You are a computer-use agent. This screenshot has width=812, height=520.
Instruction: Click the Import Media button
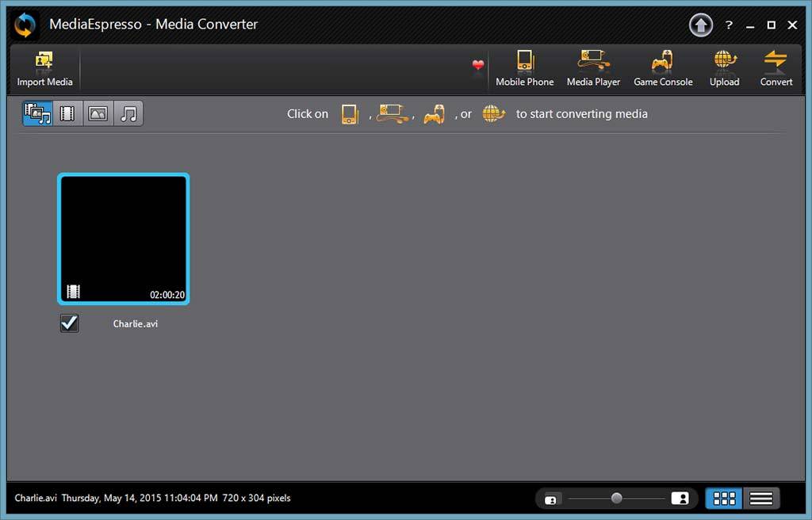(x=44, y=68)
